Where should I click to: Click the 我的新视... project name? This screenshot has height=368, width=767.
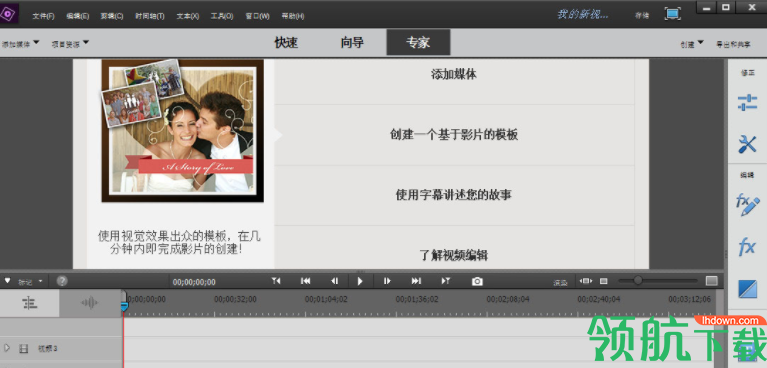(583, 15)
